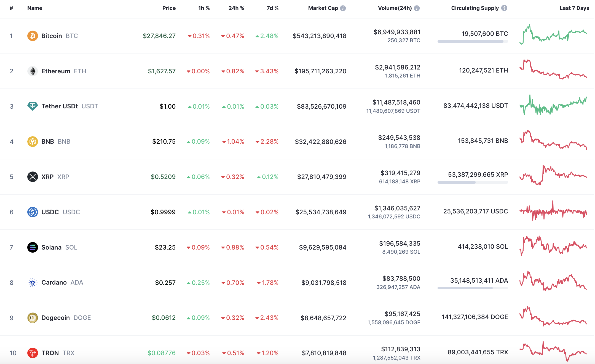Click the Volume(24h) info icon

(x=417, y=8)
